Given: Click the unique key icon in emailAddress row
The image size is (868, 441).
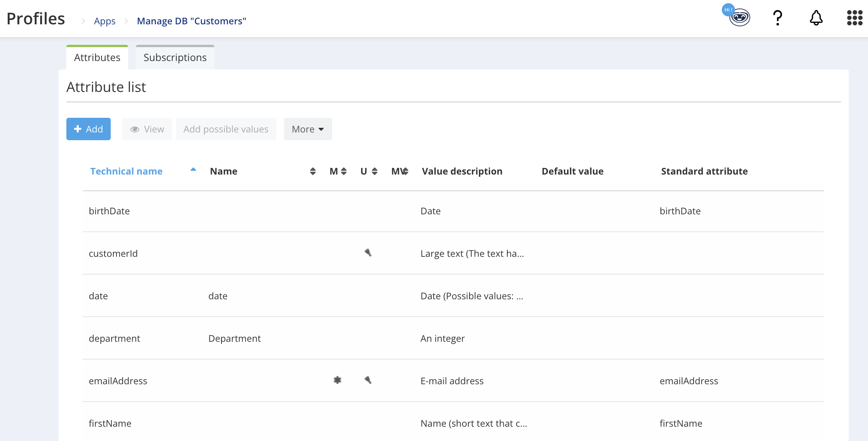Looking at the screenshot, I should [x=368, y=380].
